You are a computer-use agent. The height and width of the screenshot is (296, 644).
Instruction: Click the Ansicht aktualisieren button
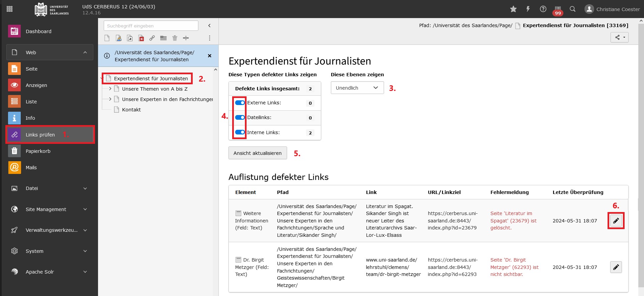258,153
